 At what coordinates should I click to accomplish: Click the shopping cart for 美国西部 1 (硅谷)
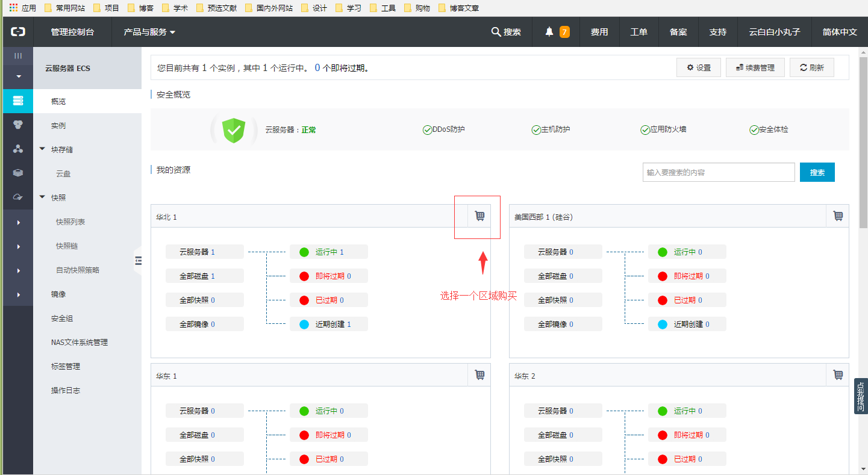[x=838, y=216]
